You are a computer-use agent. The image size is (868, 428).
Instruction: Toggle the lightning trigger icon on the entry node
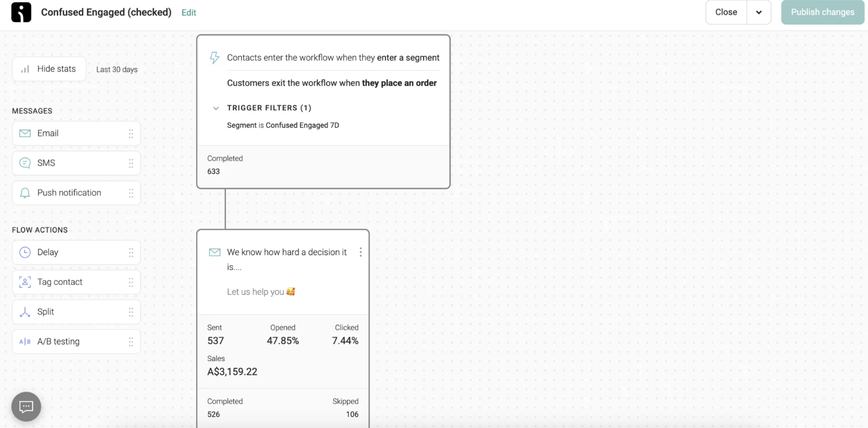[215, 57]
